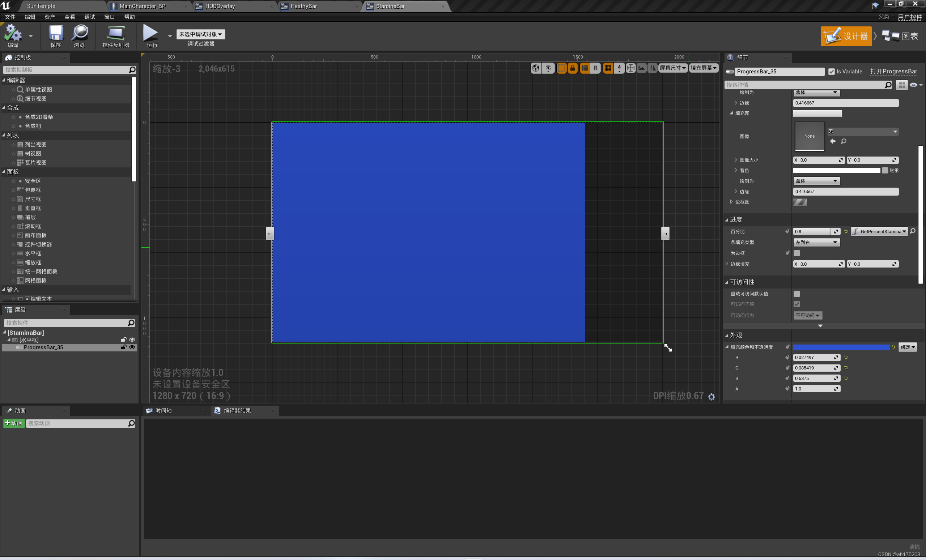Open the 条填充类型 dropdown showing 左到右
Screen dimensions: 926x560
click(x=816, y=242)
